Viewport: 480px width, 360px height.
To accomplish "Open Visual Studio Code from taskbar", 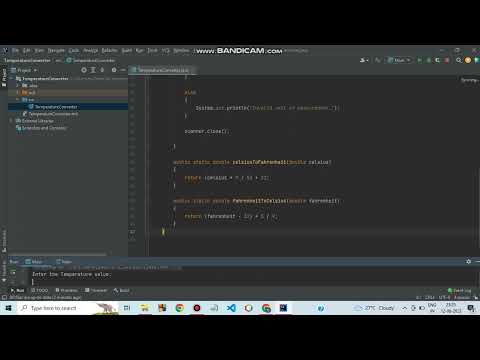I will 231,308.
